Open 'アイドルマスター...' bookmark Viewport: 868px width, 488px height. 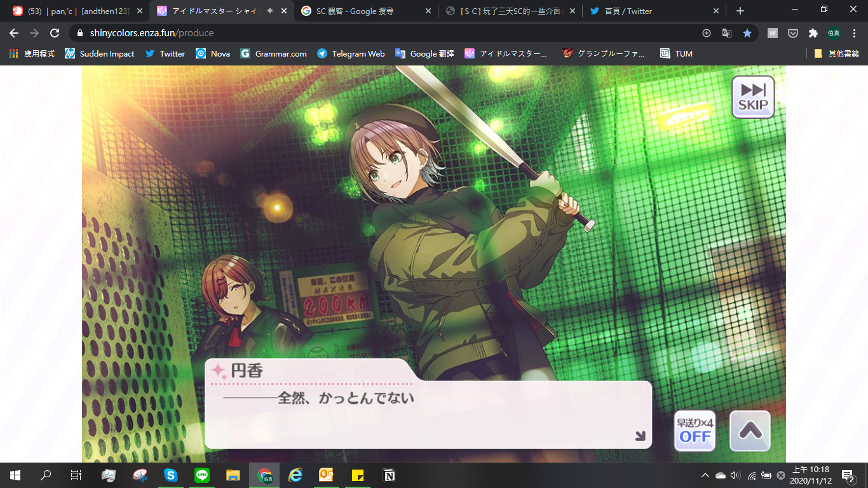click(x=506, y=54)
